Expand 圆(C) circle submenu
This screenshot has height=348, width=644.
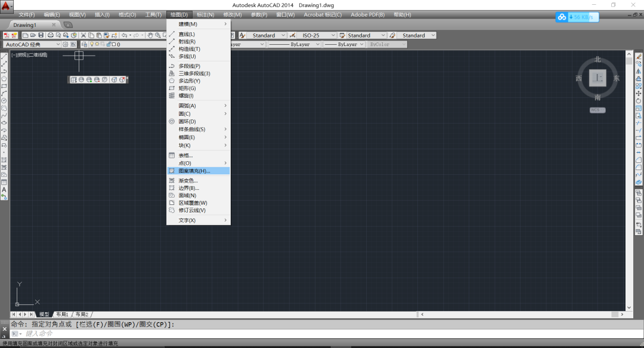pos(199,113)
